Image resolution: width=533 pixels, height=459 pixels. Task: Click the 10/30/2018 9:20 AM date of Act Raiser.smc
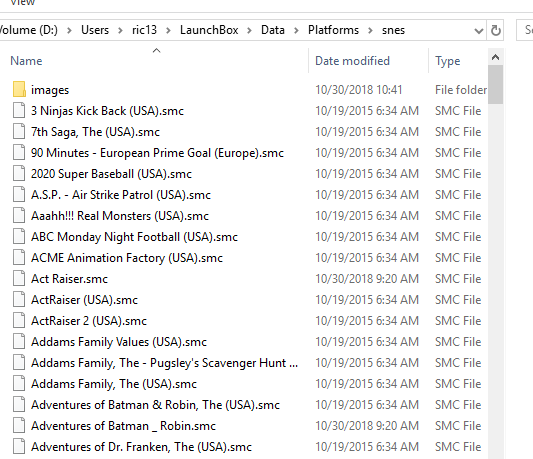point(367,279)
